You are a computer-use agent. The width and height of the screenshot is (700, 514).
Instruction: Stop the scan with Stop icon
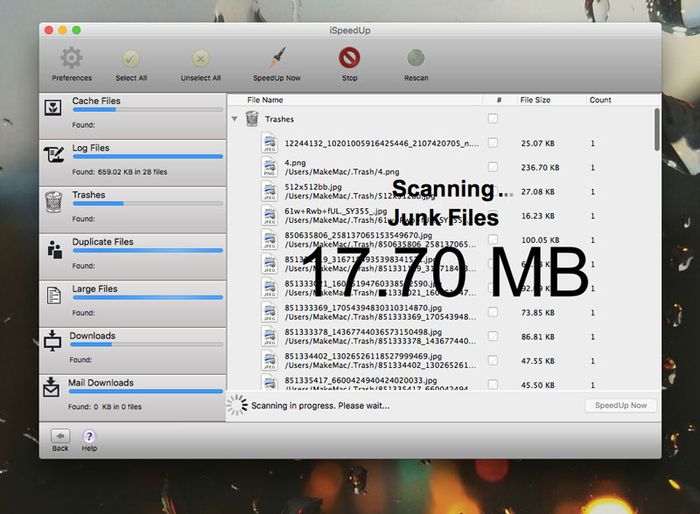[x=349, y=58]
